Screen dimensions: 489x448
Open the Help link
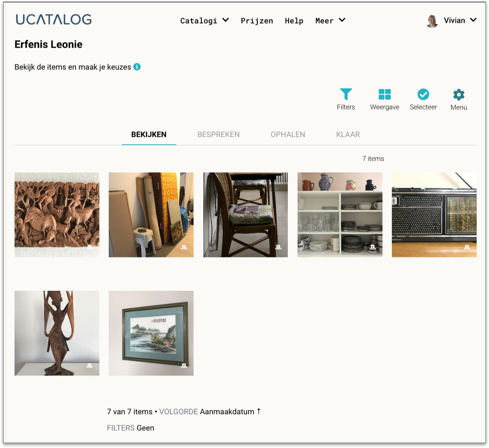tap(294, 21)
